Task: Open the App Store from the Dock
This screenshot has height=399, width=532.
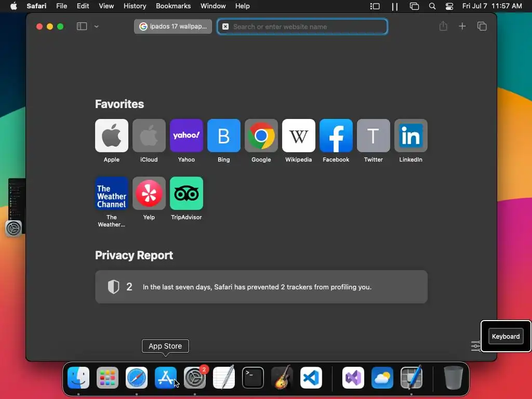Action: click(x=166, y=378)
